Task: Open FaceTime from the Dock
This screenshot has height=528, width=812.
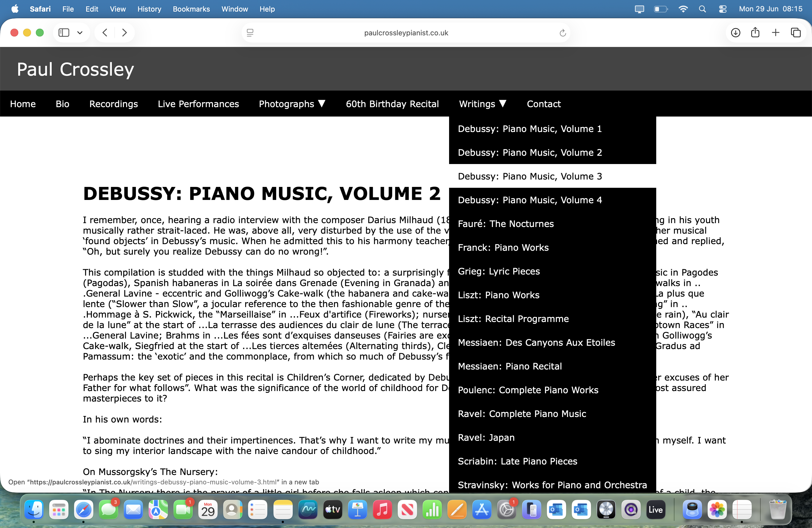Action: pyautogui.click(x=183, y=509)
